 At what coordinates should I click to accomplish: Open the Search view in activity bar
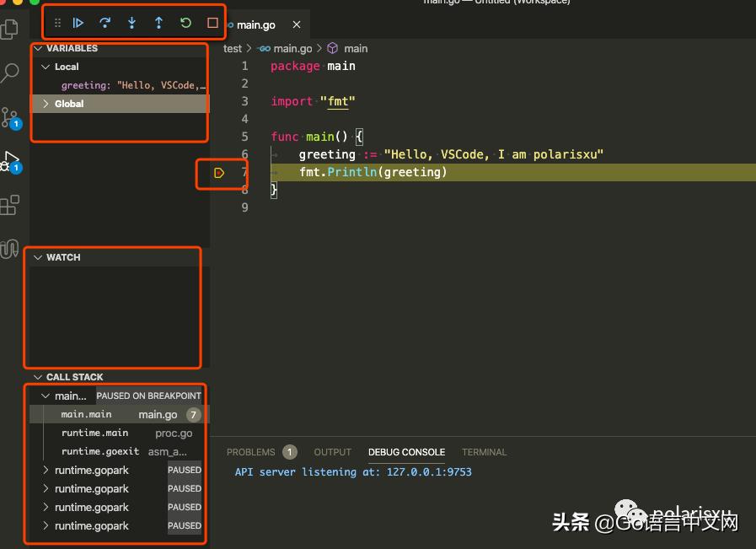click(x=10, y=73)
